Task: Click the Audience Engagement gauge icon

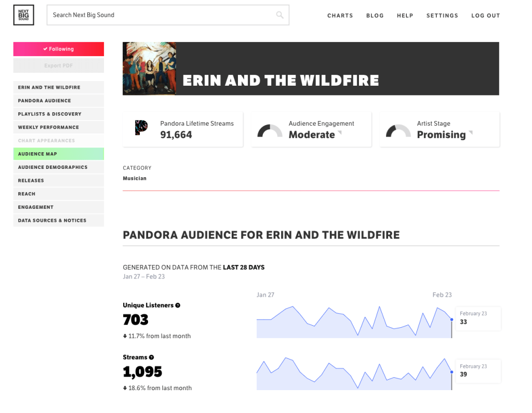Action: [x=270, y=130]
